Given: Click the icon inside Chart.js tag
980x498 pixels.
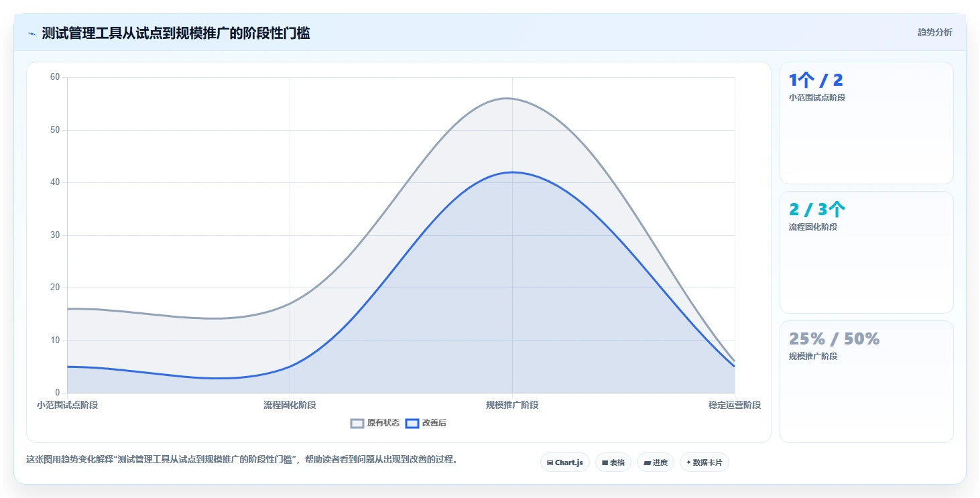Looking at the screenshot, I should [550, 462].
